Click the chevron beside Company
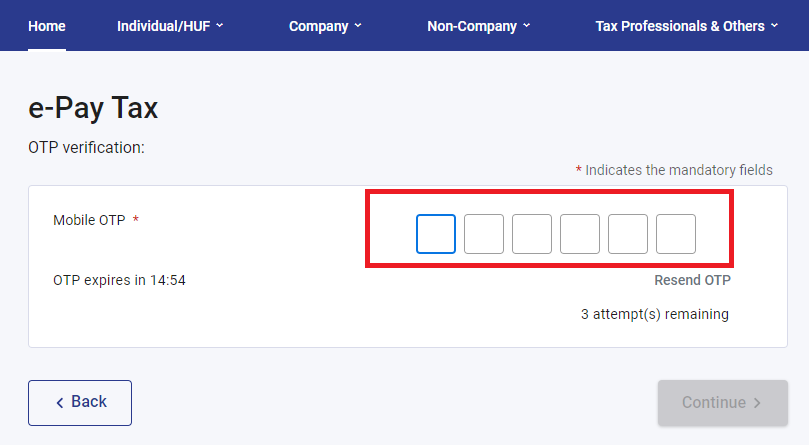Screen dimensions: 809x445 tap(357, 26)
